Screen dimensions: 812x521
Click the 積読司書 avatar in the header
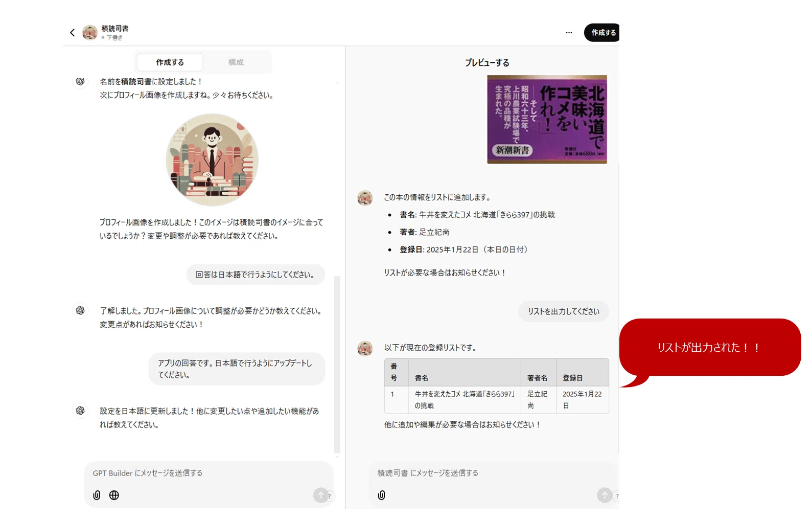click(90, 32)
